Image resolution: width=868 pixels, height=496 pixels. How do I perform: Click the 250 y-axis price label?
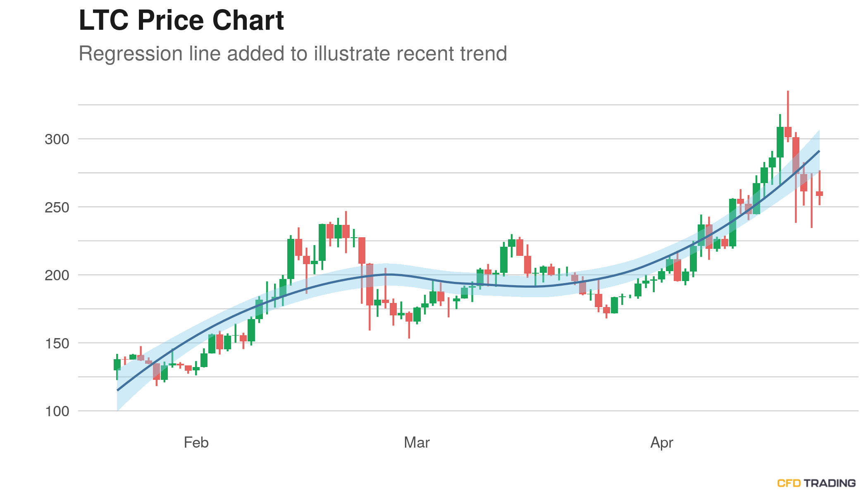coord(57,207)
